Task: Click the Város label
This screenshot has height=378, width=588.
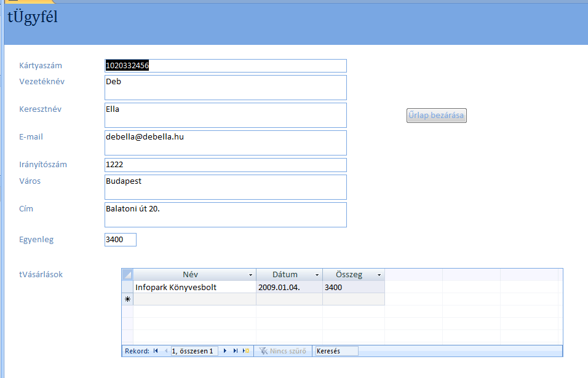Action: 30,181
